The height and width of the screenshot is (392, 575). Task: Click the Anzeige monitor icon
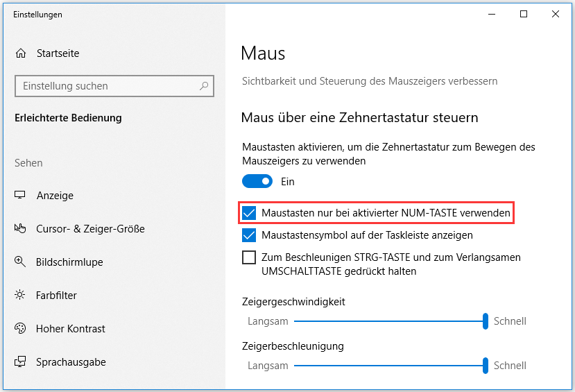(x=20, y=195)
